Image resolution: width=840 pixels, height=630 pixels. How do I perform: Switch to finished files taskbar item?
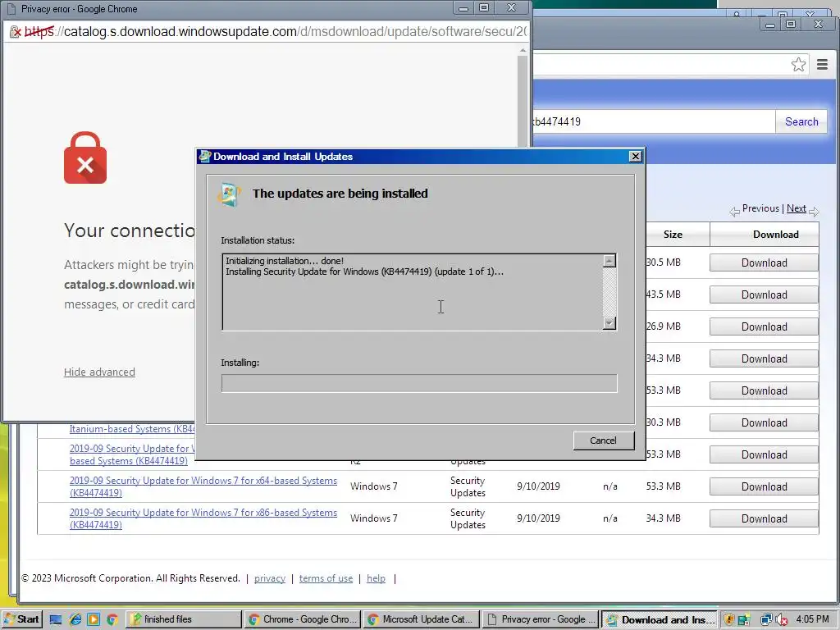point(183,619)
